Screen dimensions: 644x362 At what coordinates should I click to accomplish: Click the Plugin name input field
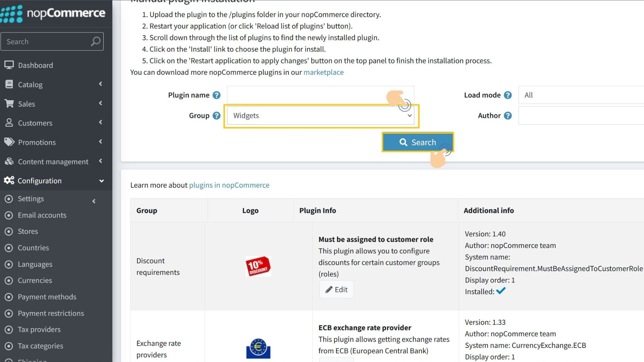(x=321, y=95)
